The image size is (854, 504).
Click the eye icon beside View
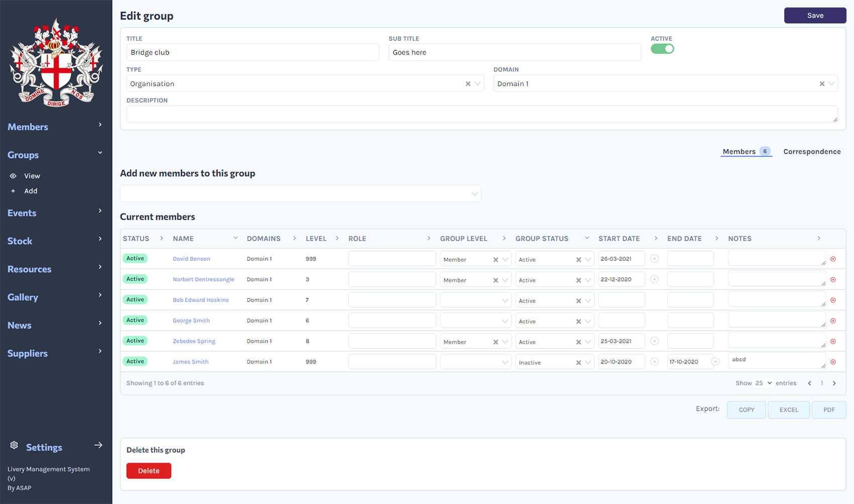13,176
